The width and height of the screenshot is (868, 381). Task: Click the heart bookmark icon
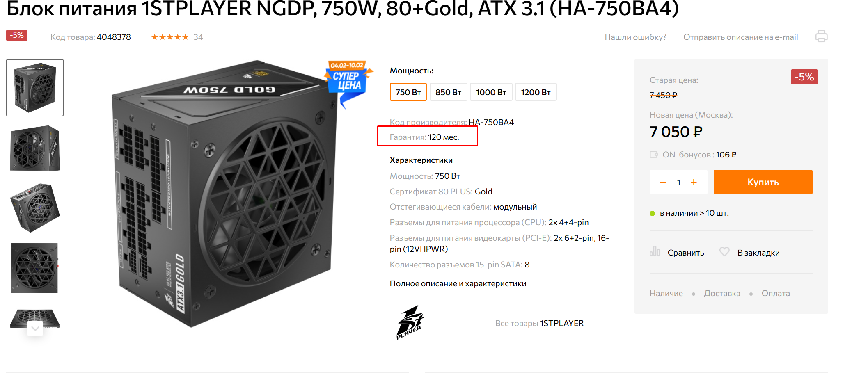(x=724, y=251)
